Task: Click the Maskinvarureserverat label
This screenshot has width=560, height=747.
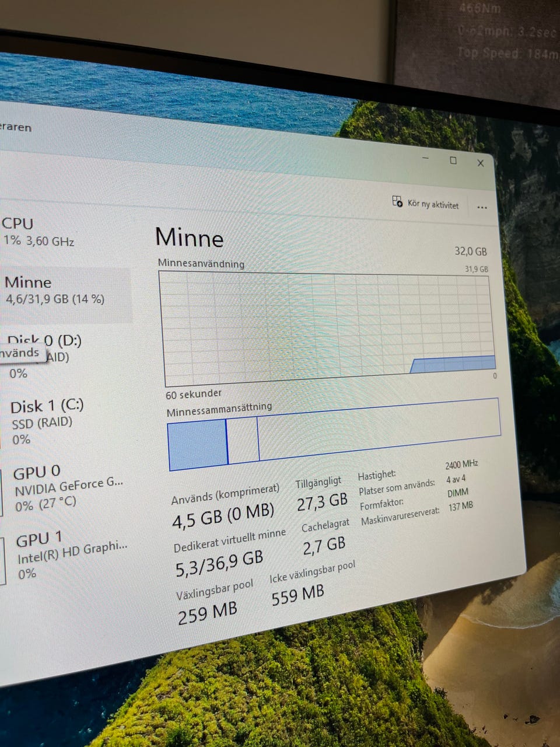Action: pos(400,516)
